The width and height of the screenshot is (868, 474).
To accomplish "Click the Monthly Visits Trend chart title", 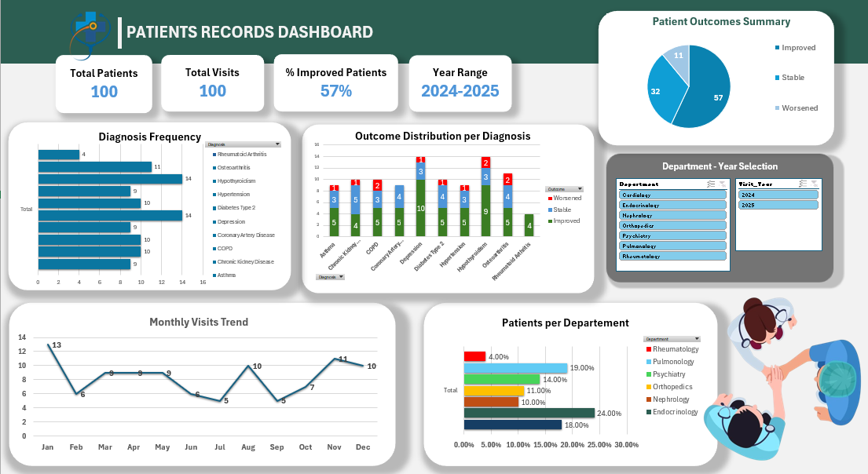I will [x=199, y=322].
